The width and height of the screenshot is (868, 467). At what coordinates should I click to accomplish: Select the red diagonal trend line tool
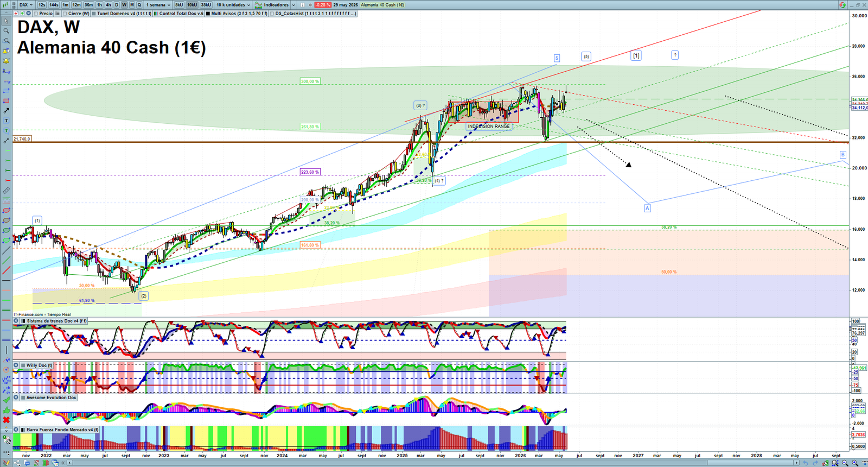click(x=6, y=270)
